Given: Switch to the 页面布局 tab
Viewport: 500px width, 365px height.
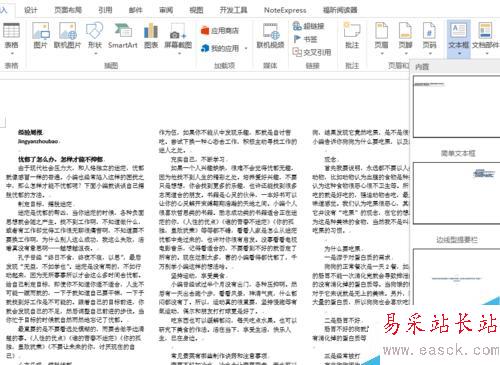Looking at the screenshot, I should [68, 10].
